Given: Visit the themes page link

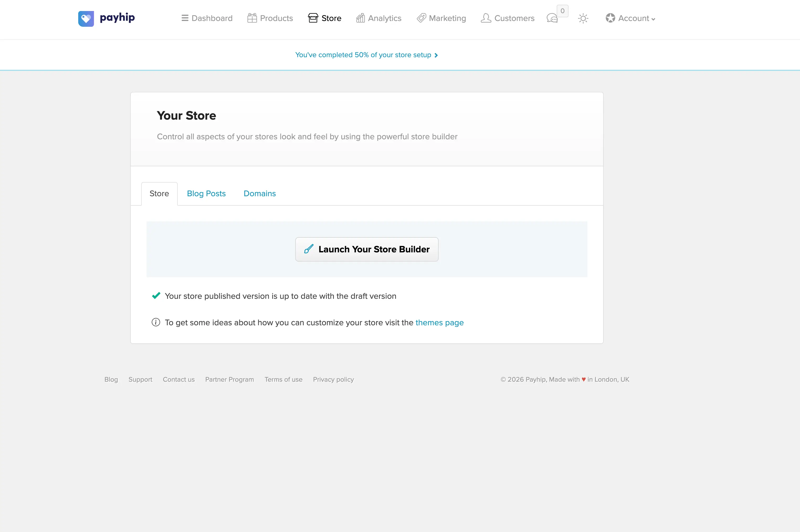Looking at the screenshot, I should click(440, 323).
